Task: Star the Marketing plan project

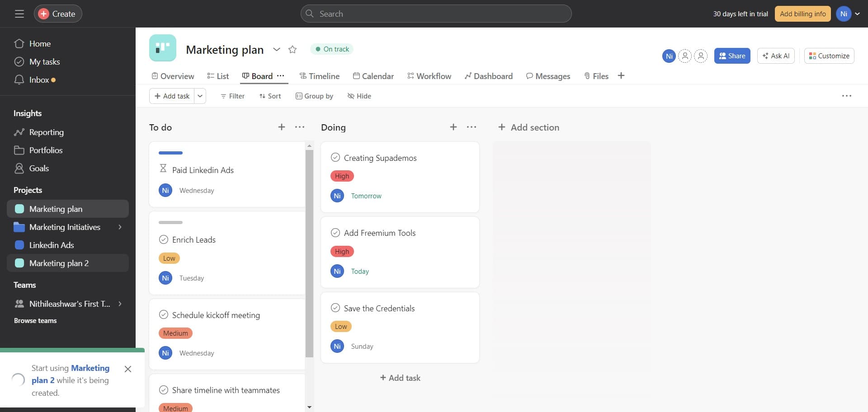Action: point(292,49)
